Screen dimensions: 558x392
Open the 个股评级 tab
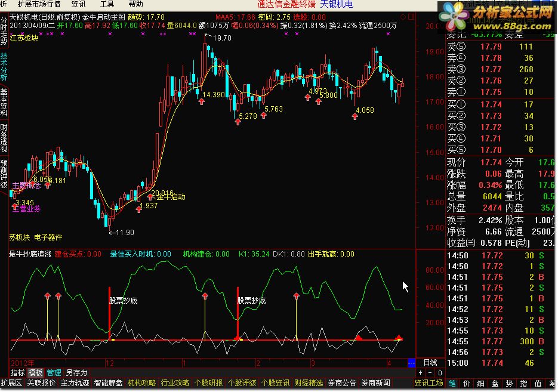[x=242, y=383]
